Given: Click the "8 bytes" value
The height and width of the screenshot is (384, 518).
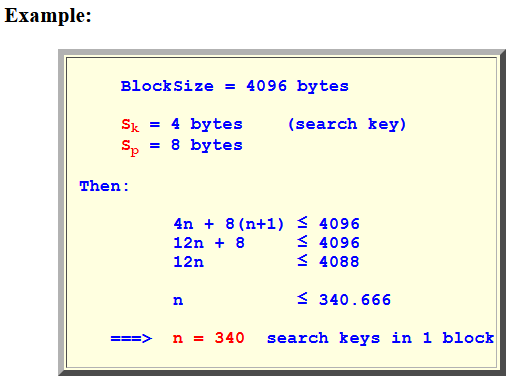Looking at the screenshot, I should (207, 145).
